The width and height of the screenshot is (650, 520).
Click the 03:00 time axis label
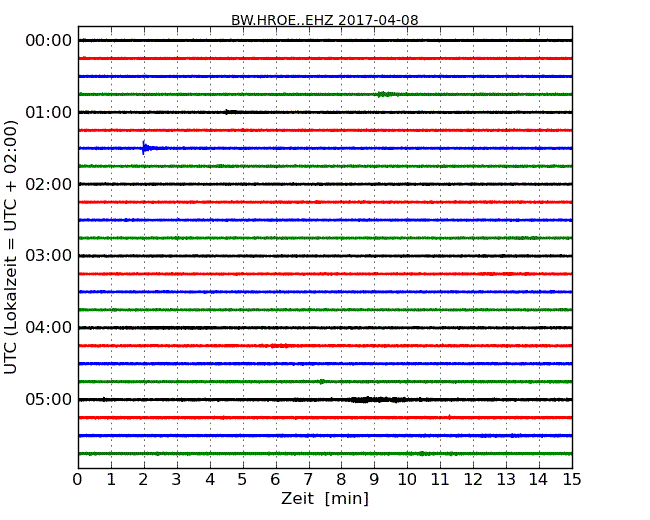point(49,256)
